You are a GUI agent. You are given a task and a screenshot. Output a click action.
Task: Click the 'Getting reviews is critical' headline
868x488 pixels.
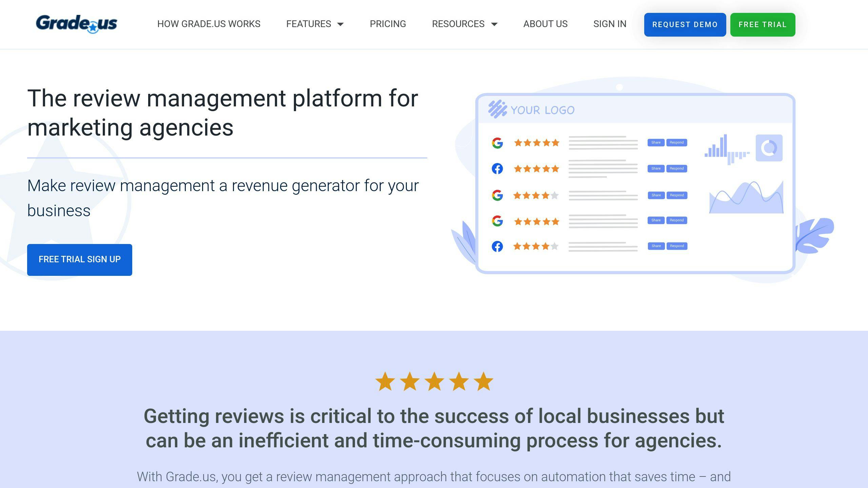click(x=434, y=428)
